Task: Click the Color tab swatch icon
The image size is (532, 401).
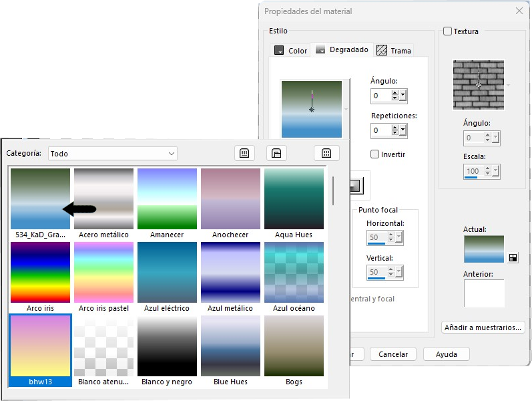Action: 279,50
